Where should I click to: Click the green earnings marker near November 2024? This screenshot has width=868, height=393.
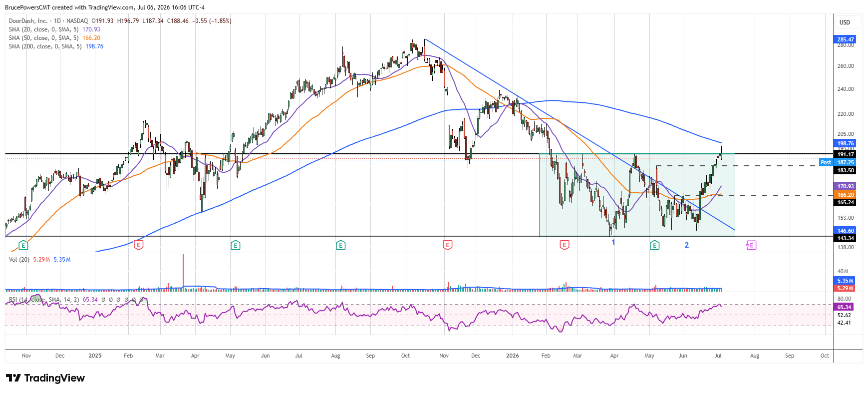click(23, 245)
